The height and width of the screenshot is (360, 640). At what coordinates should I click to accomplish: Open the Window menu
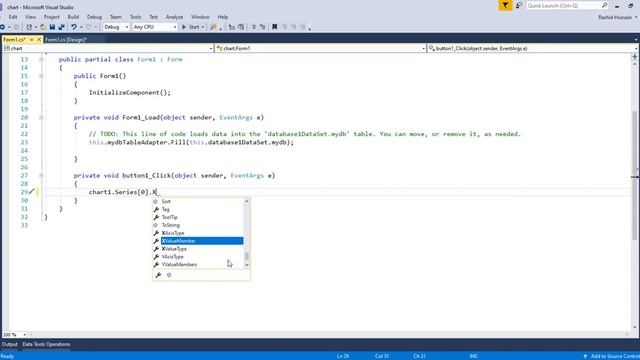(x=200, y=17)
